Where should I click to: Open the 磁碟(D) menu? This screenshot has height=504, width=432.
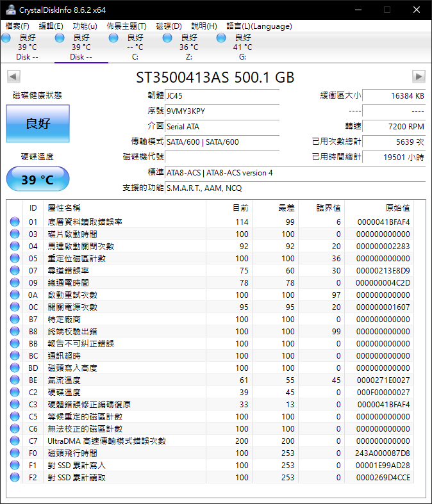pos(169,26)
